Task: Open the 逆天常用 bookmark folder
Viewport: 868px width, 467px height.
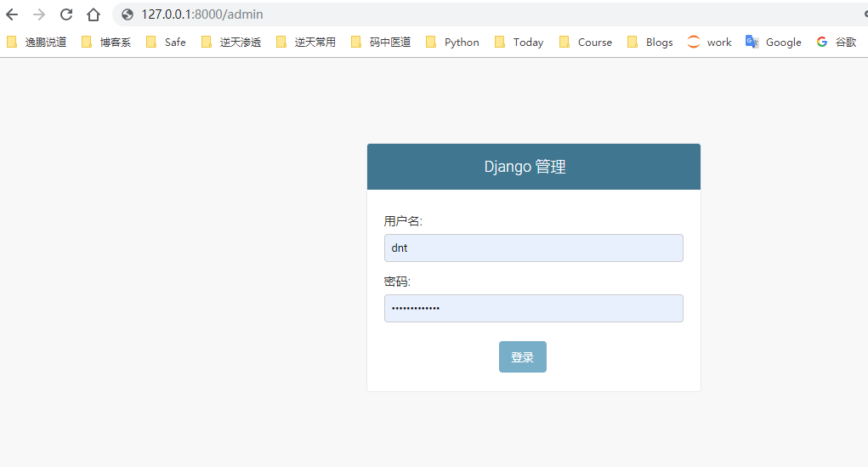Action: point(305,42)
